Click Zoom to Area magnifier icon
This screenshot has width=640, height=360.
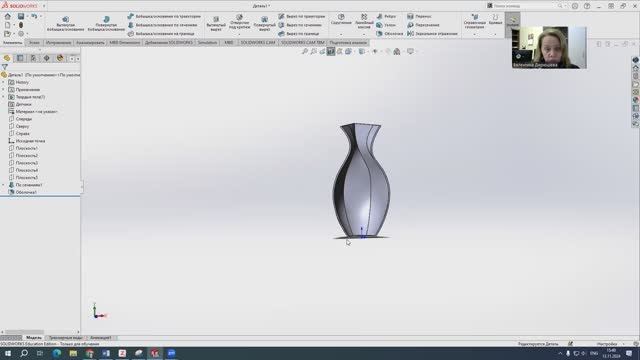coord(313,51)
